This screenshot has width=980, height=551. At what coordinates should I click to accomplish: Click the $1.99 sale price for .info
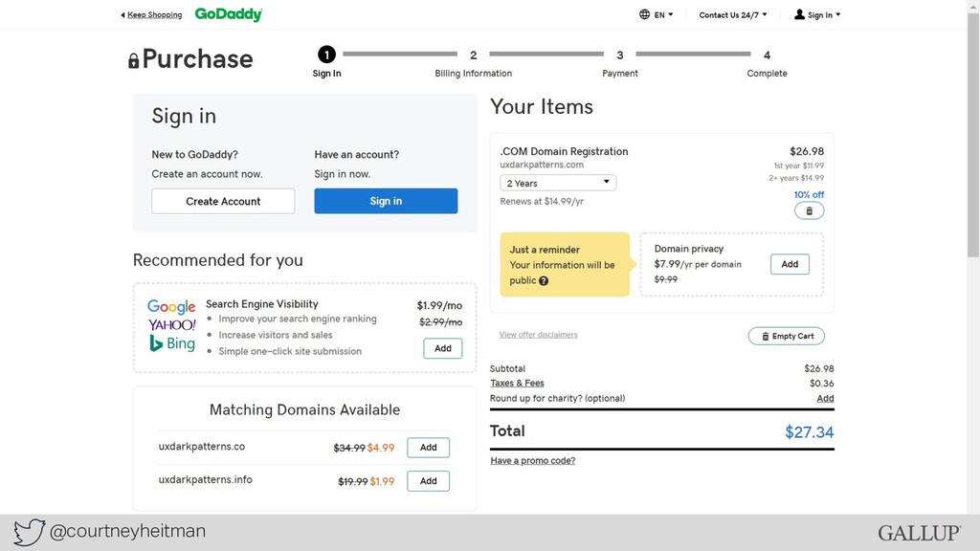pos(382,482)
